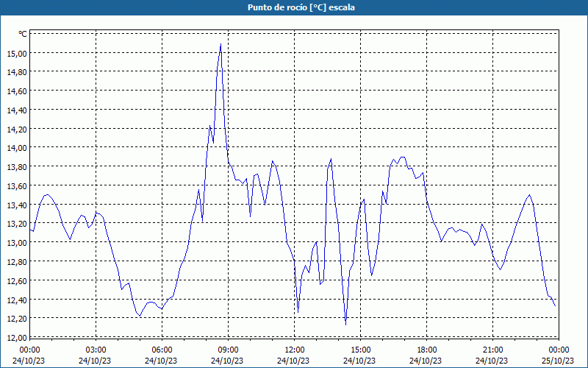Pick the 14,40 y-axis tick label

coord(17,110)
